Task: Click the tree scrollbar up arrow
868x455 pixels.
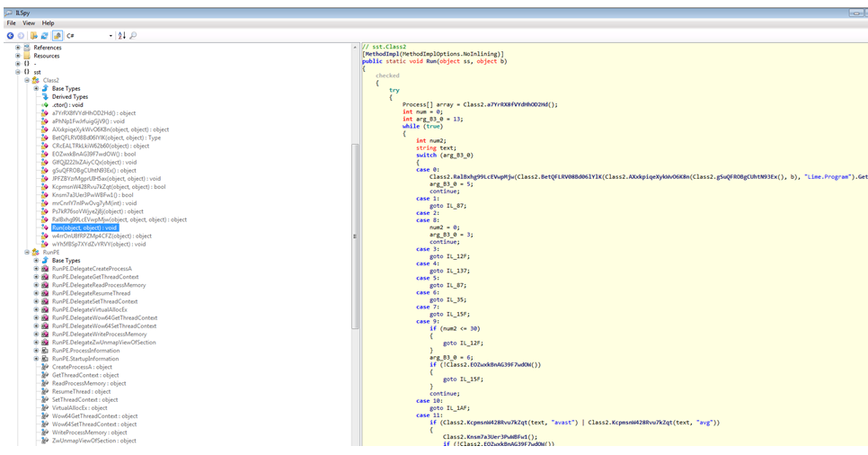Action: 356,48
